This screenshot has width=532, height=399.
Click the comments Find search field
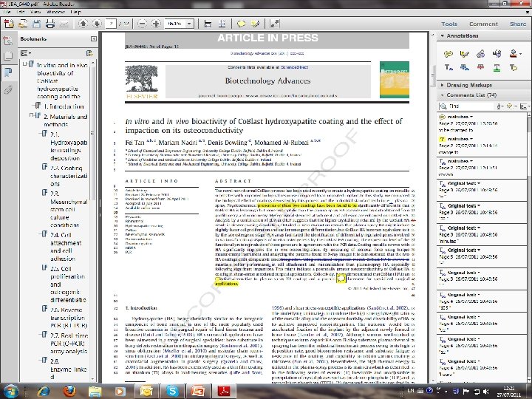click(465, 106)
